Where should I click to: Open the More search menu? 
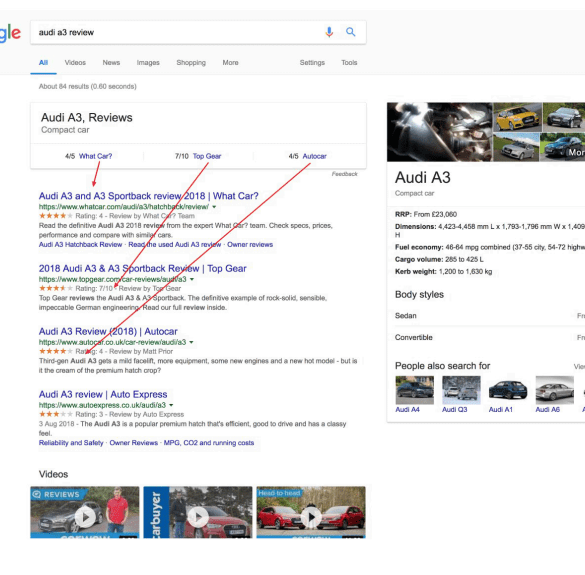coord(230,62)
